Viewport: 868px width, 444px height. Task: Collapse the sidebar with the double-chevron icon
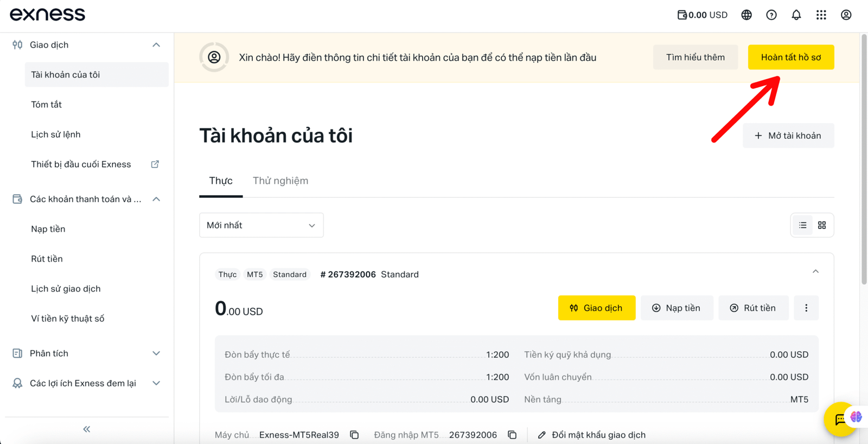point(86,428)
